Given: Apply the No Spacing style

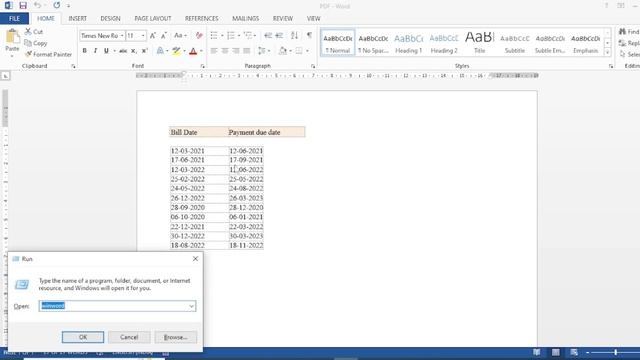Looking at the screenshot, I should click(x=373, y=42).
